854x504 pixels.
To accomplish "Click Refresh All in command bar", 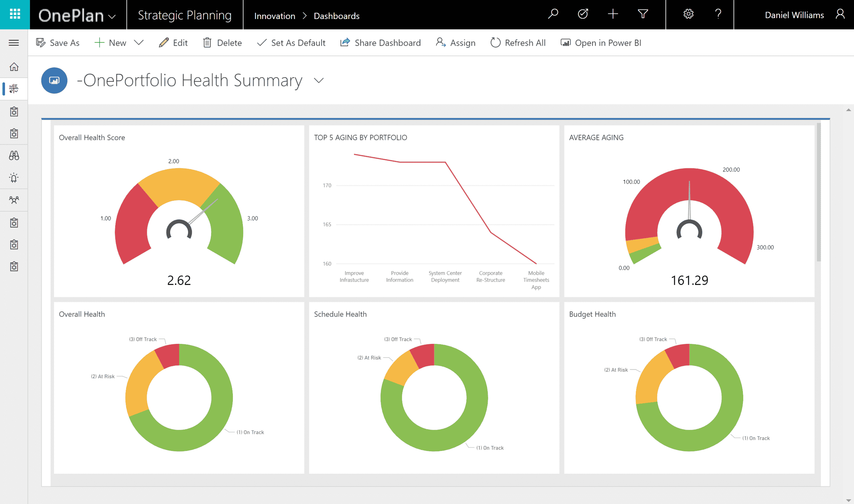I will pyautogui.click(x=518, y=43).
